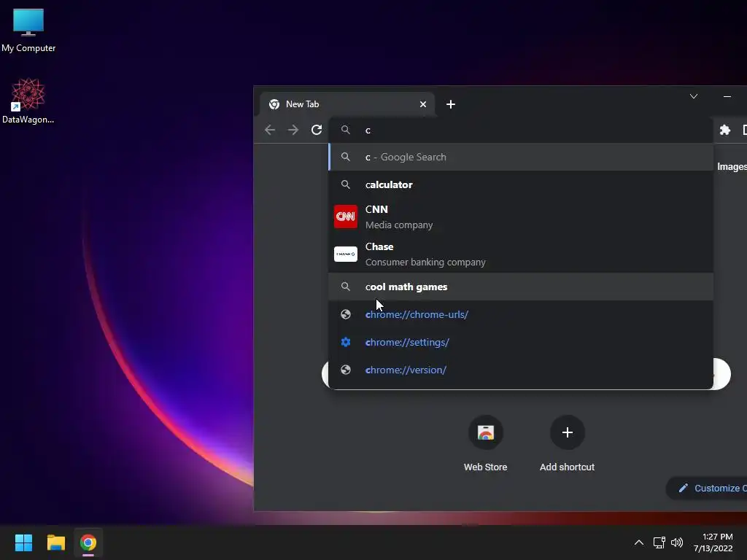Open chrome://version/ suggestion
The height and width of the screenshot is (560, 747).
[x=521, y=370]
